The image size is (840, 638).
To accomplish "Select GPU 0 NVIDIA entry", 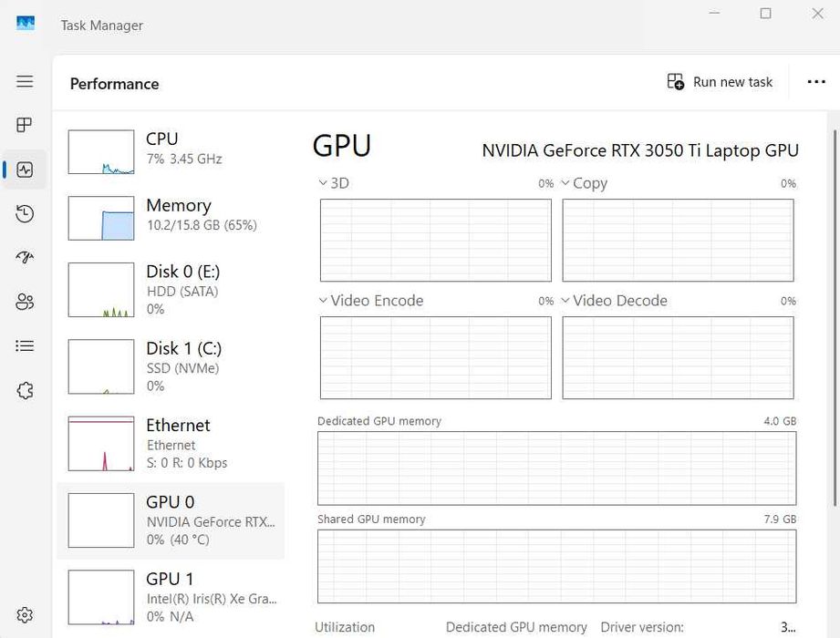I will coord(171,520).
